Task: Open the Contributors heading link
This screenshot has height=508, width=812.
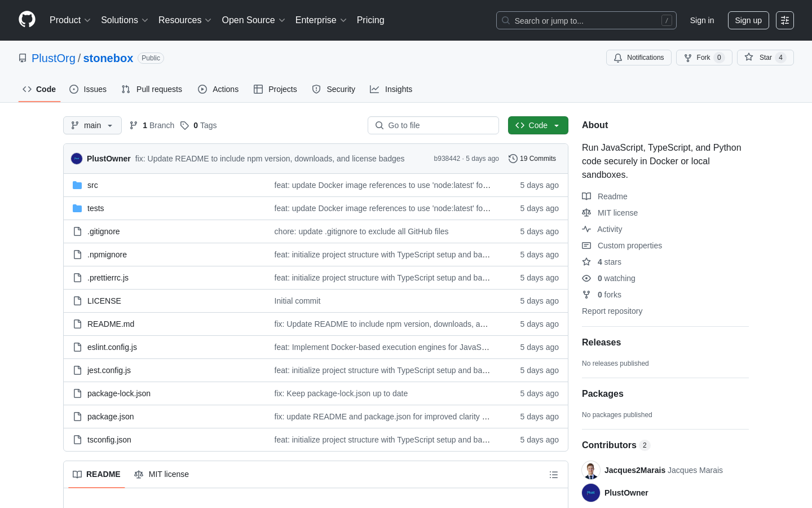Action: coord(616,445)
